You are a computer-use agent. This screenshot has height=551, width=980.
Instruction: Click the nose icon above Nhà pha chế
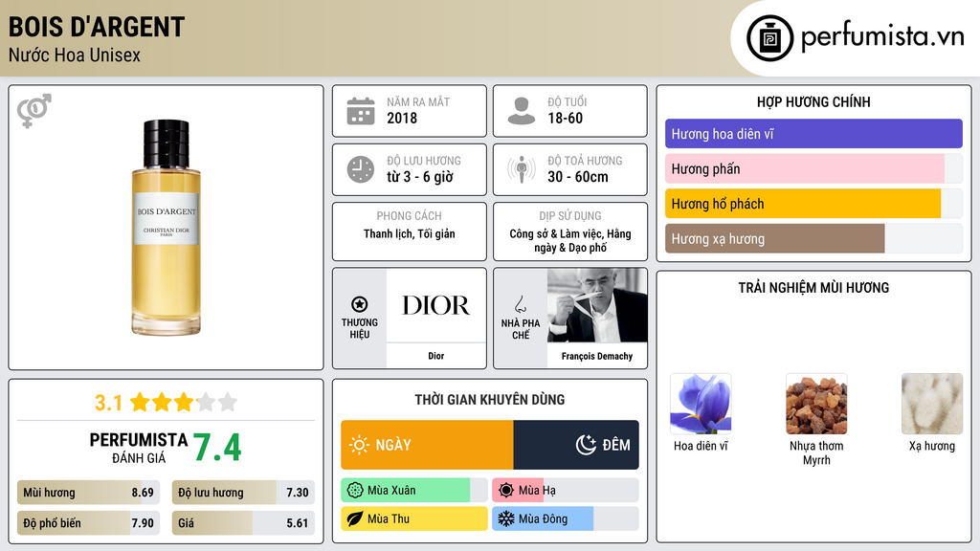pos(520,304)
